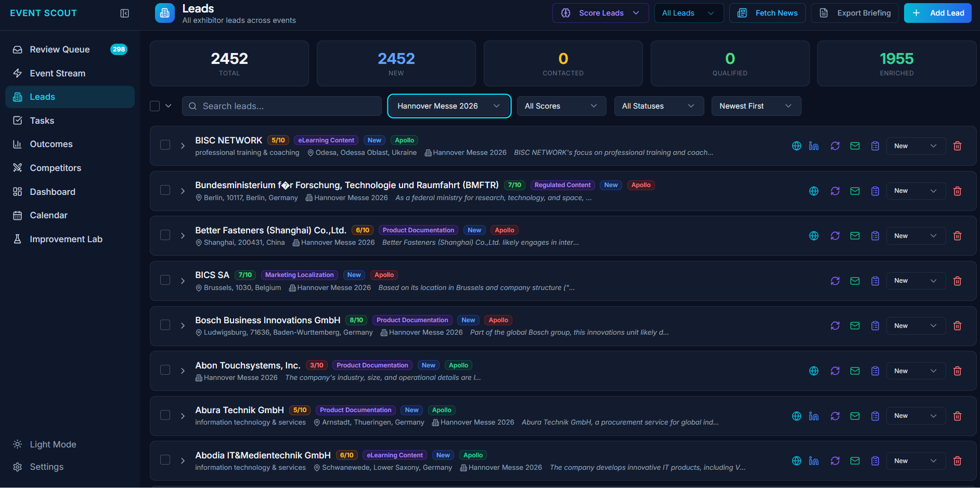Open the Competitors section
980x488 pixels.
[x=70, y=168]
